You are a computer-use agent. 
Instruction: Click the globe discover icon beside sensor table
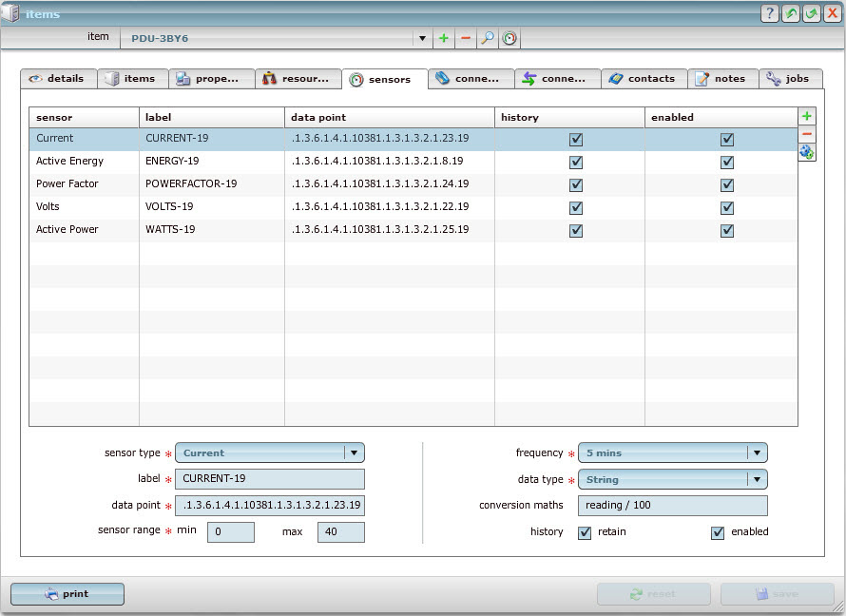tap(807, 152)
